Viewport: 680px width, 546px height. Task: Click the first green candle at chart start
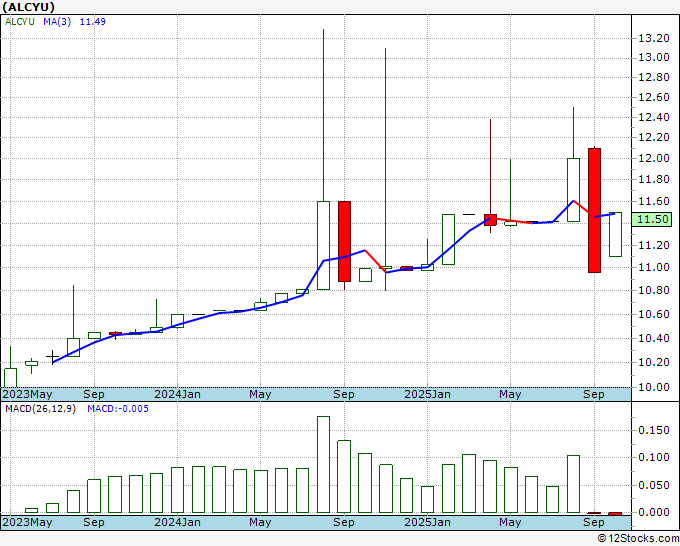click(10, 377)
